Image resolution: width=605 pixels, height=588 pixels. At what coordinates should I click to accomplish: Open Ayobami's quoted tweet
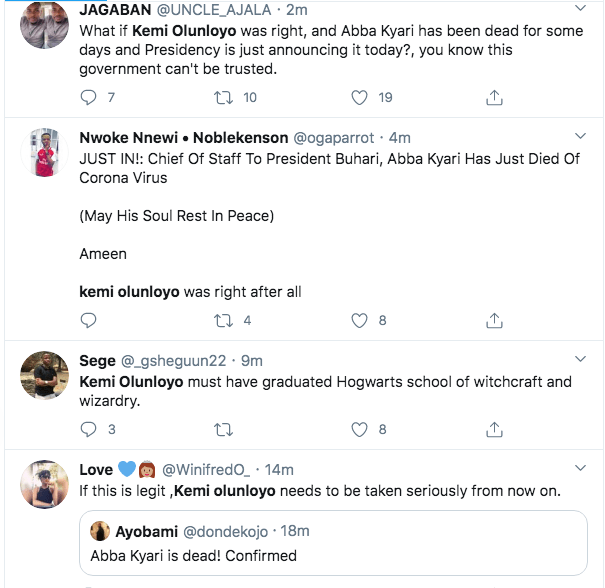click(x=330, y=543)
